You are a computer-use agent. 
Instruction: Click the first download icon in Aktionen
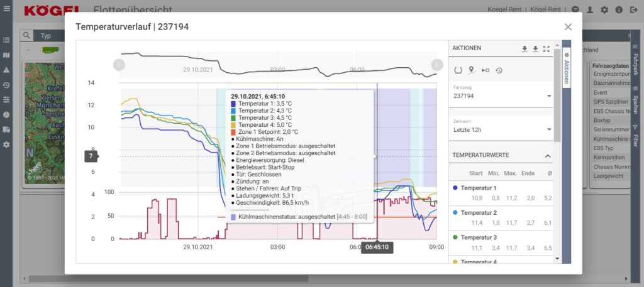[525, 49]
